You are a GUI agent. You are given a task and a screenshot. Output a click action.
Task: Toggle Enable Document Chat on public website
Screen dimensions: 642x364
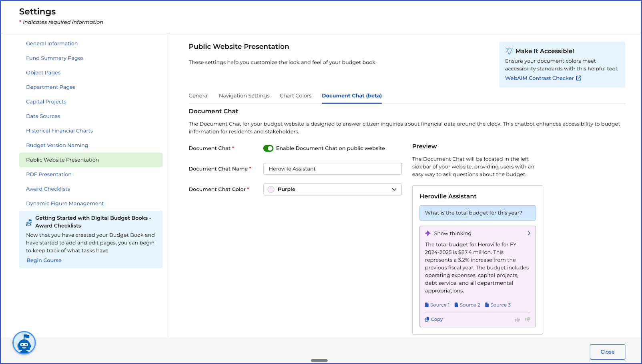[x=268, y=148]
